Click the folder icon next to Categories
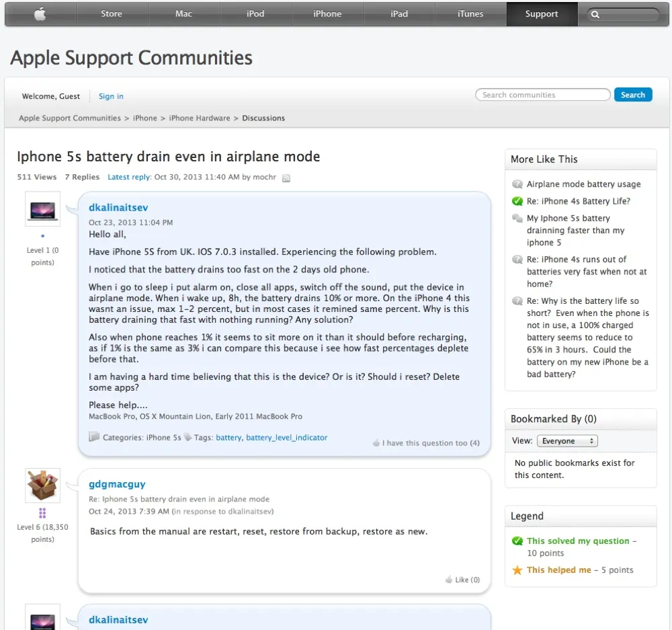This screenshot has height=630, width=672. click(x=94, y=436)
